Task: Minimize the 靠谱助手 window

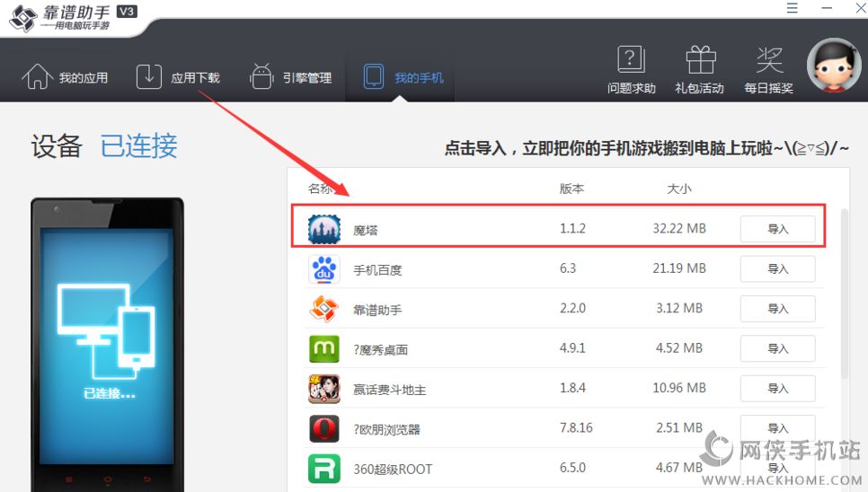Action: point(827,8)
